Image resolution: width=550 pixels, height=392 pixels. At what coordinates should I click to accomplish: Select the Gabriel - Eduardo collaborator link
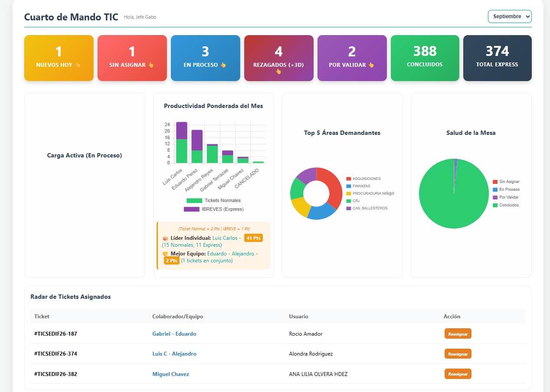click(174, 334)
